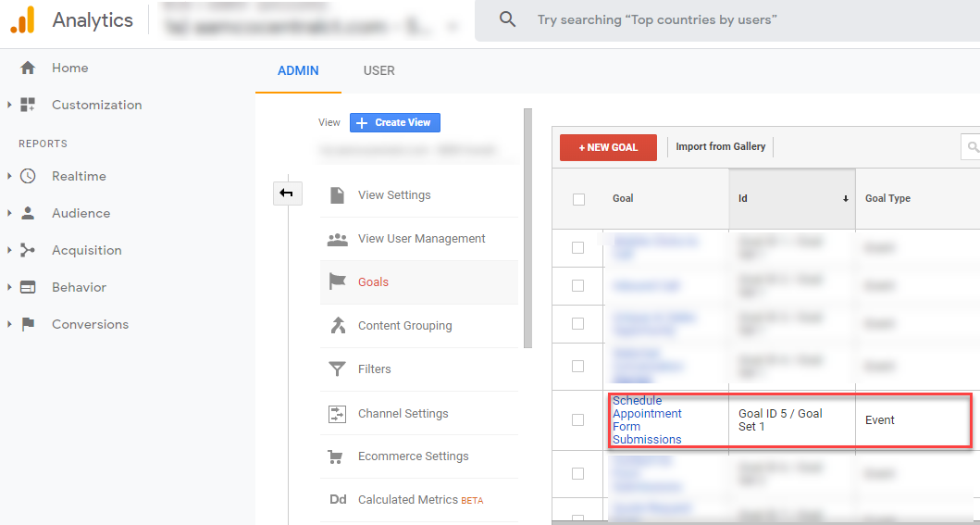Click the Filters funnel icon
Screen dimensions: 980x525
pyautogui.click(x=338, y=369)
